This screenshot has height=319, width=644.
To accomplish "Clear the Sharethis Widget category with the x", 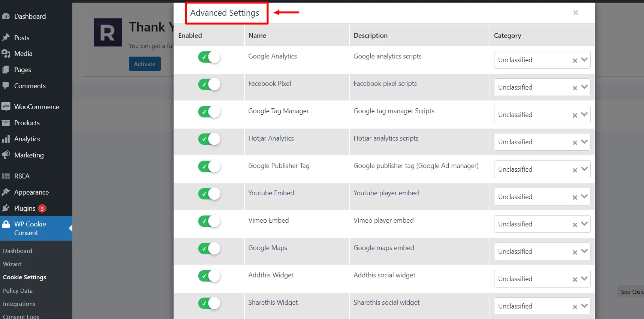I will (x=575, y=307).
